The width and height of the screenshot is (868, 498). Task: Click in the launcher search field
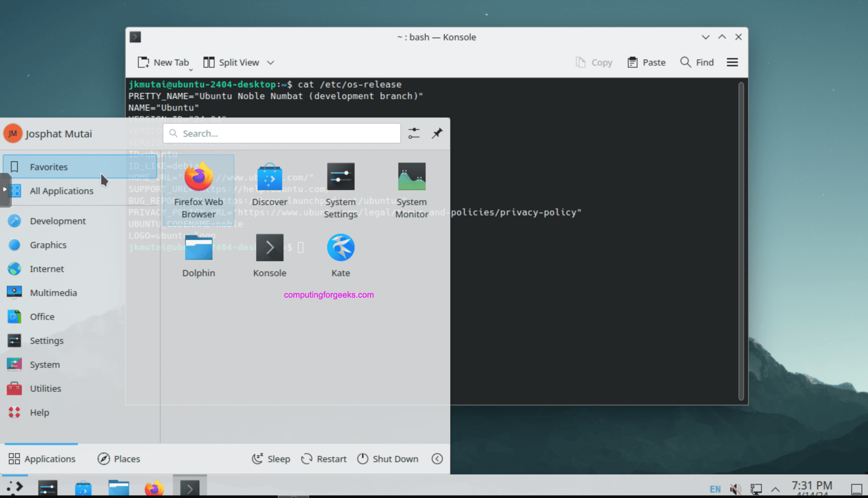[281, 133]
